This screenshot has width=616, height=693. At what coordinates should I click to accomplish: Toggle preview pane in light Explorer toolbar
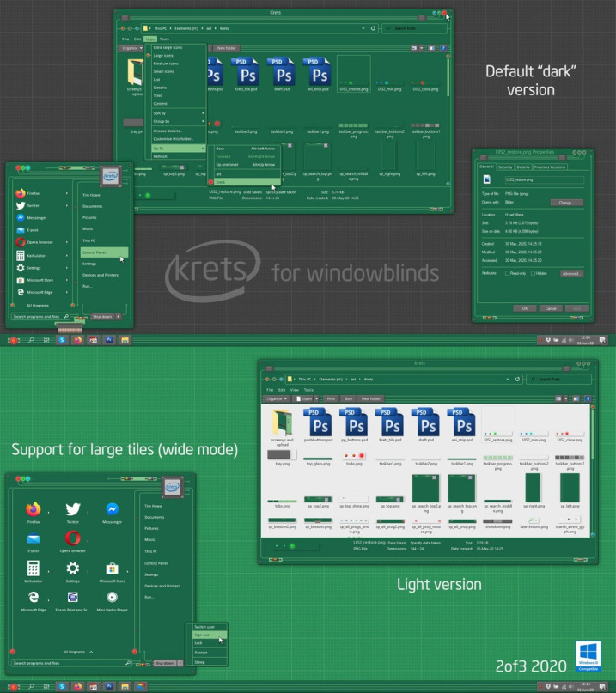point(576,398)
